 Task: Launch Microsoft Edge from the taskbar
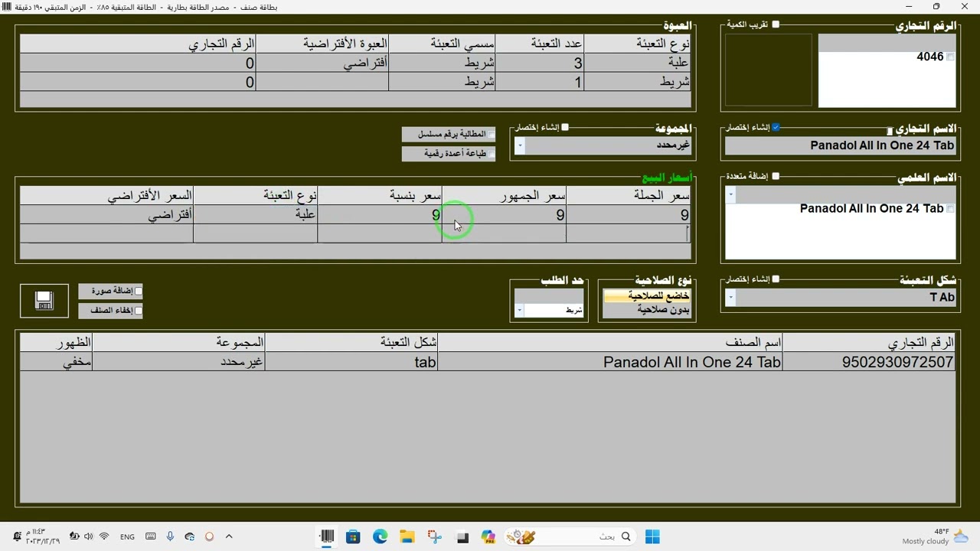click(381, 536)
